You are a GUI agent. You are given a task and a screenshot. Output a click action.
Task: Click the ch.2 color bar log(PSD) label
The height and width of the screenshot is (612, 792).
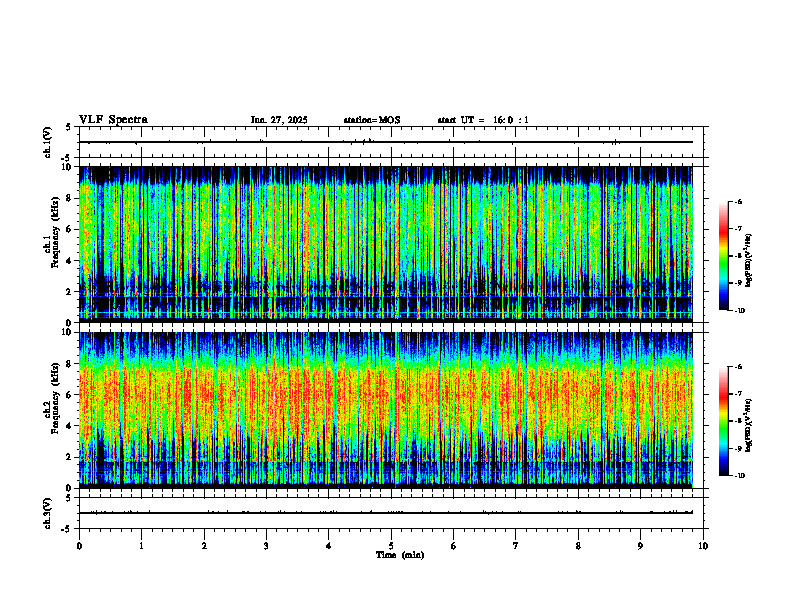[x=748, y=425]
